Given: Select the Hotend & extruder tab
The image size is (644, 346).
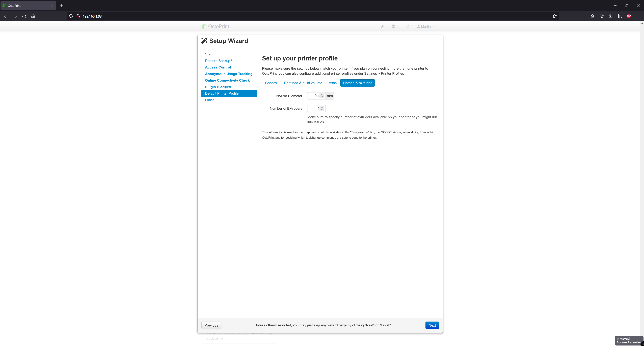Looking at the screenshot, I should tap(357, 83).
